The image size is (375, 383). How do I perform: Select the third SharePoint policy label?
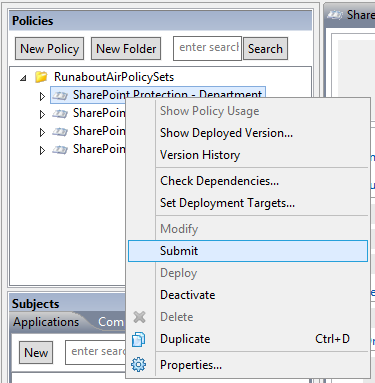tap(99, 131)
